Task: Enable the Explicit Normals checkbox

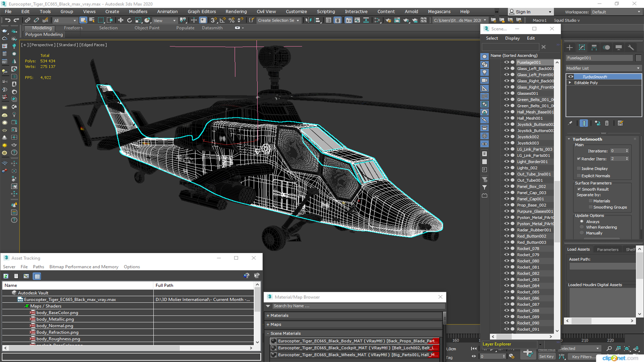Action: pyautogui.click(x=579, y=176)
